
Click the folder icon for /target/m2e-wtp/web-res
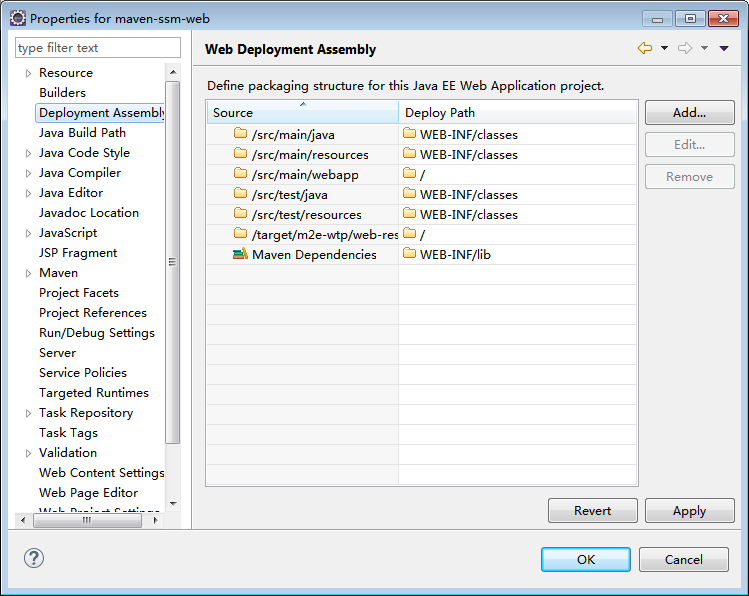[240, 234]
